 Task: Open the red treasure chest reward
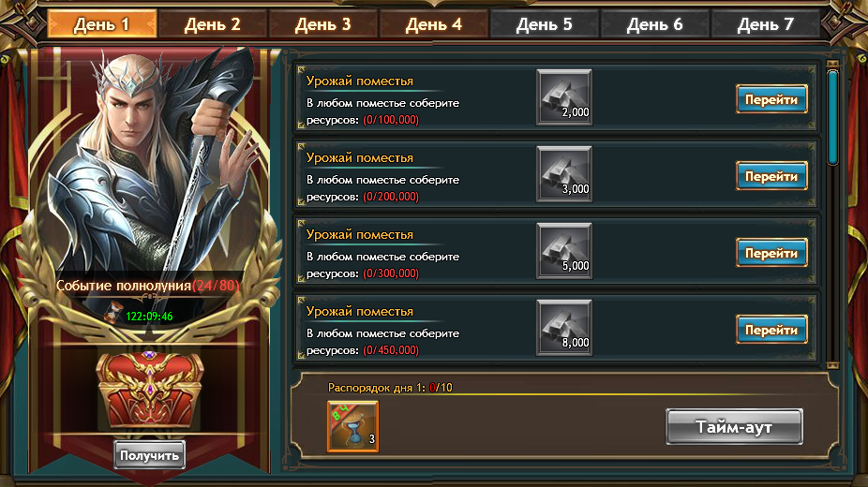coord(149,391)
